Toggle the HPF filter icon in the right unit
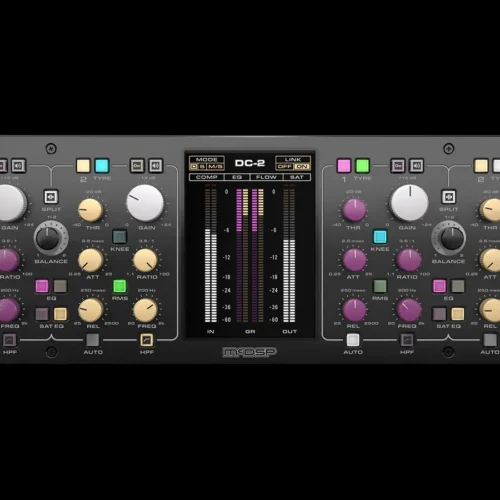Viewport: 500px width, 500px height. coord(407,340)
